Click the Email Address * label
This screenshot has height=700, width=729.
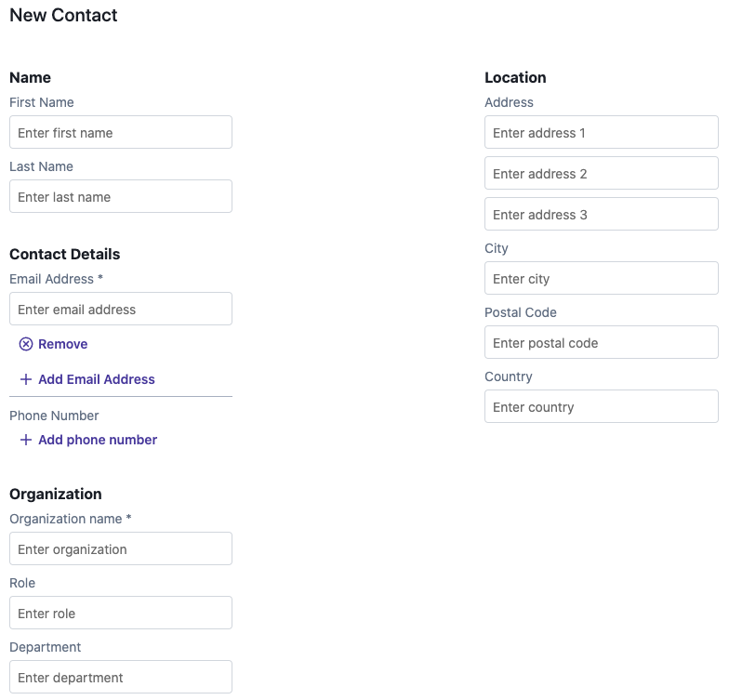[56, 279]
